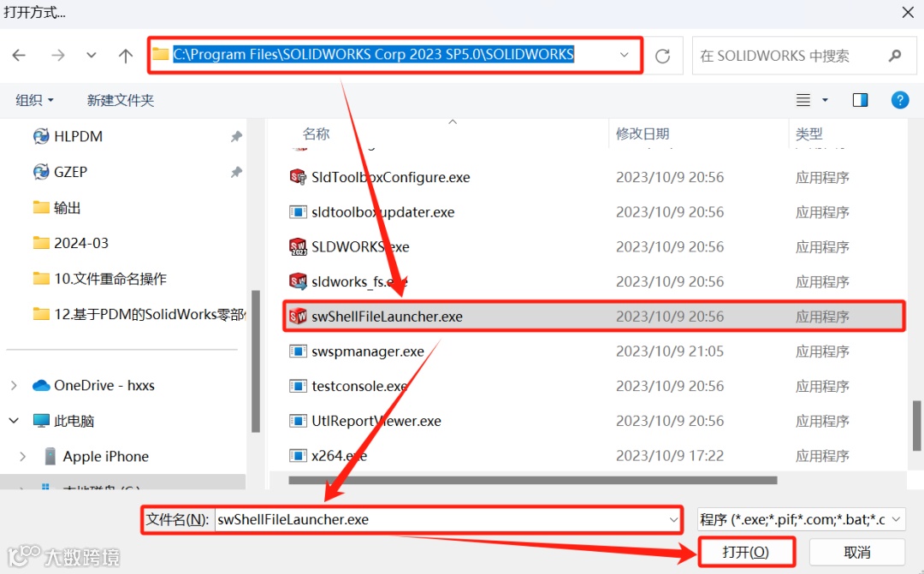
Task: Select SldToolboxConfigure.exe icon
Action: tap(298, 177)
